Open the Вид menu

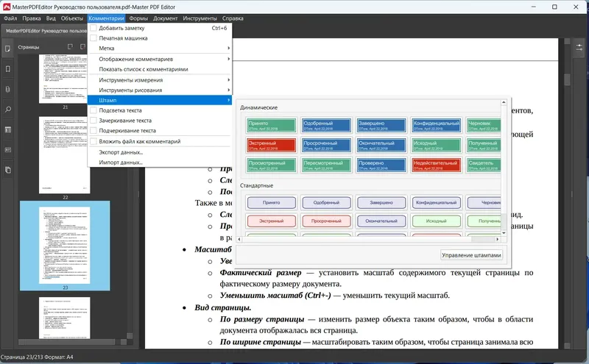[51, 18]
